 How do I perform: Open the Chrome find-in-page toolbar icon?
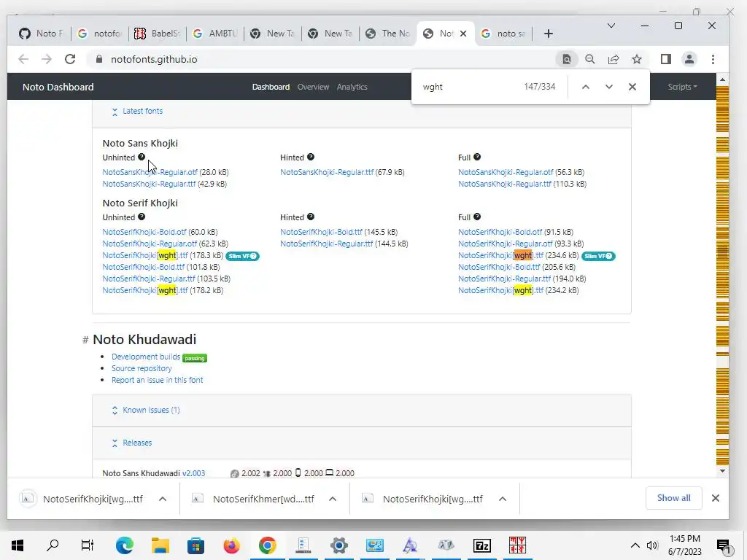[566, 59]
